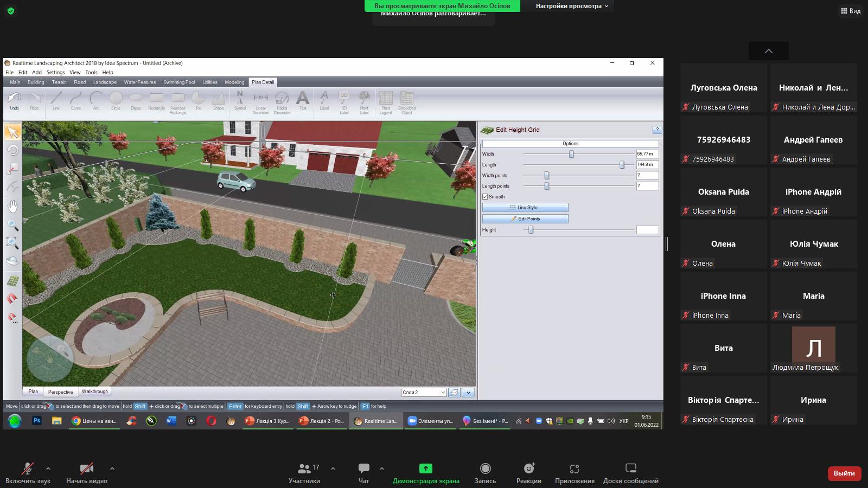This screenshot has height=488, width=868.
Task: Click the Edit Points button
Action: click(525, 219)
